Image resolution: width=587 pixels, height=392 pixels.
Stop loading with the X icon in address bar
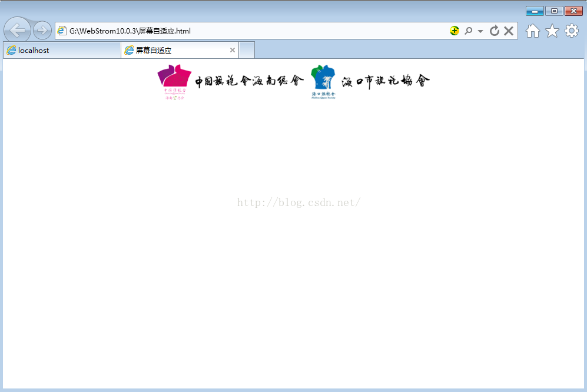pos(508,31)
